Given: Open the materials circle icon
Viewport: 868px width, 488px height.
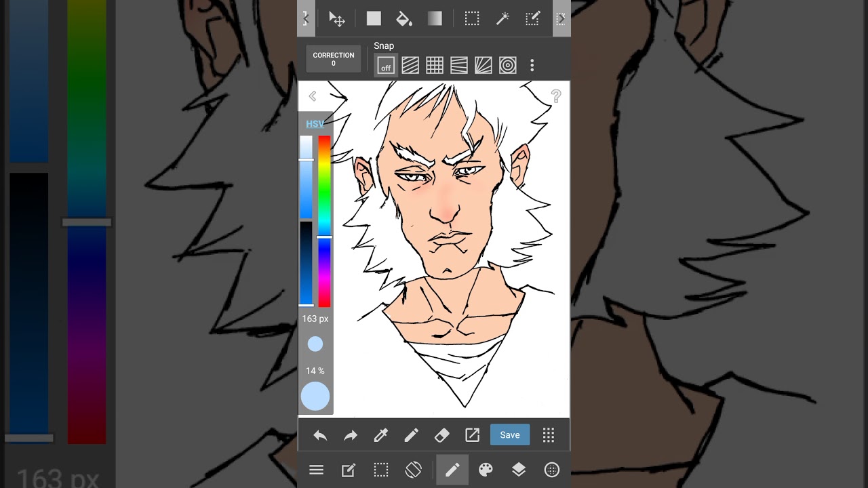Looking at the screenshot, I should click(552, 470).
